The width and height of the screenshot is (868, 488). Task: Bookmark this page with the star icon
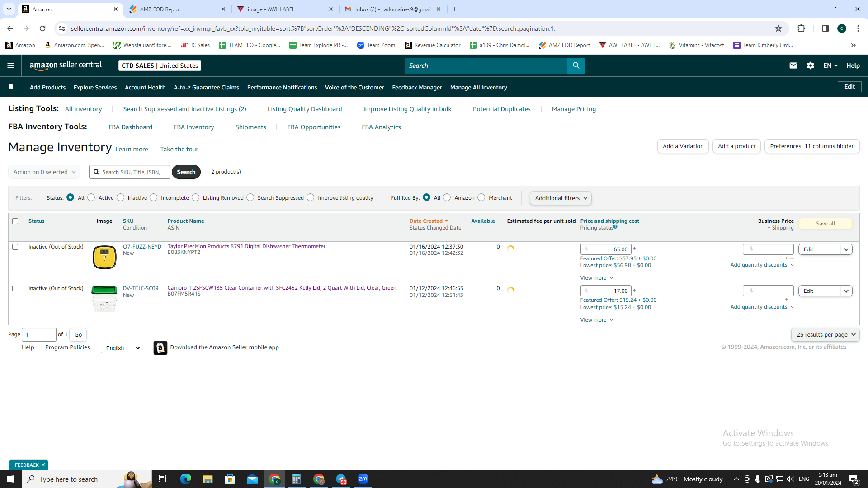pyautogui.click(x=778, y=28)
